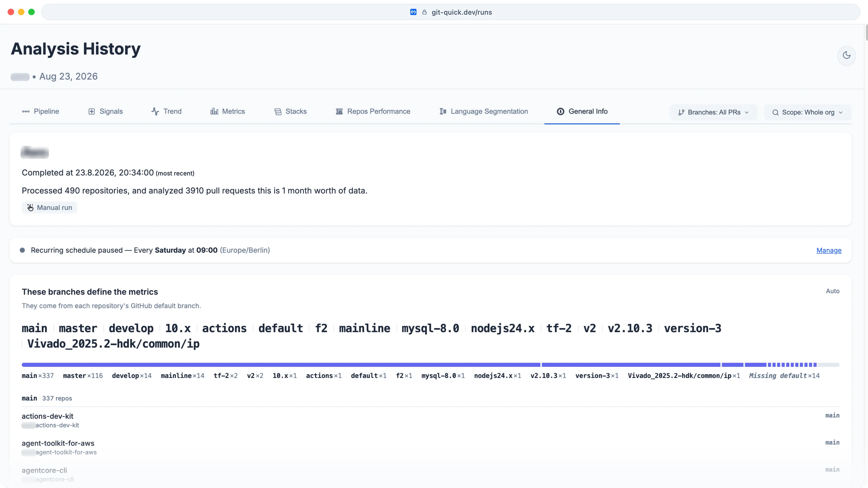The width and height of the screenshot is (868, 488).
Task: Click the master segment of the branch bar
Action: [631, 365]
